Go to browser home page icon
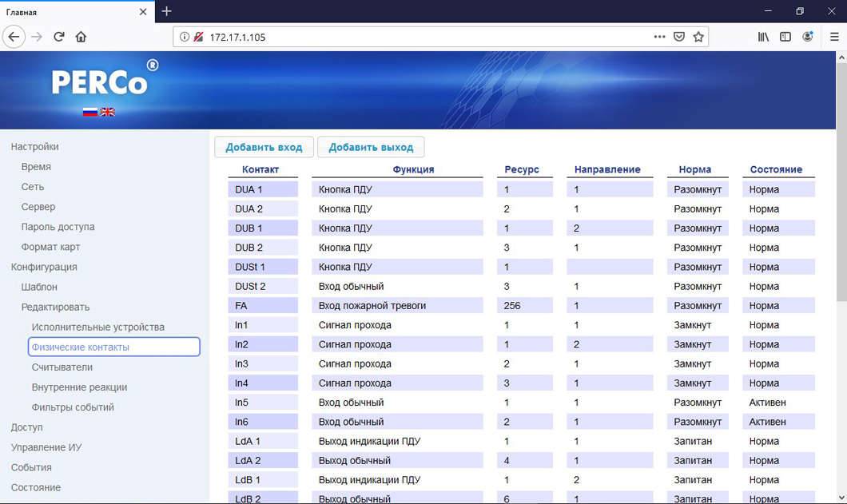The image size is (847, 504). pos(81,37)
